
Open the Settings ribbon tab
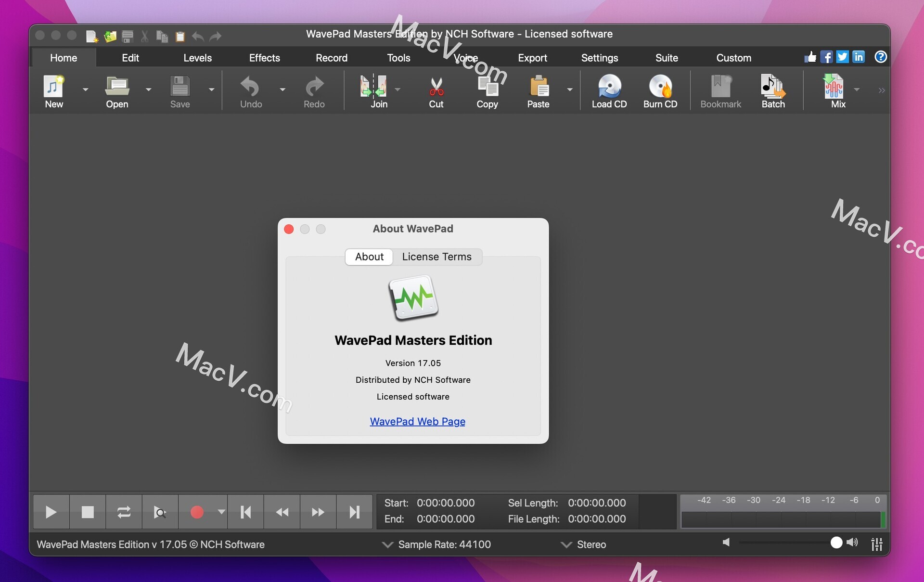point(600,58)
